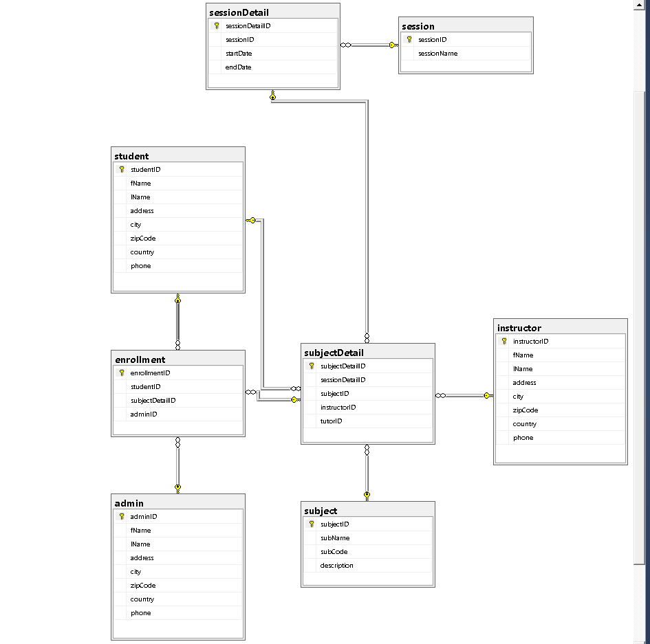The image size is (650, 644).
Task: Click the adminID field in enrollment table
Action: (x=144, y=414)
